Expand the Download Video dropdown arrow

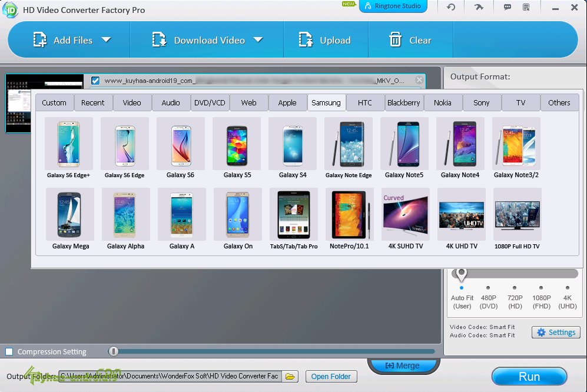258,39
